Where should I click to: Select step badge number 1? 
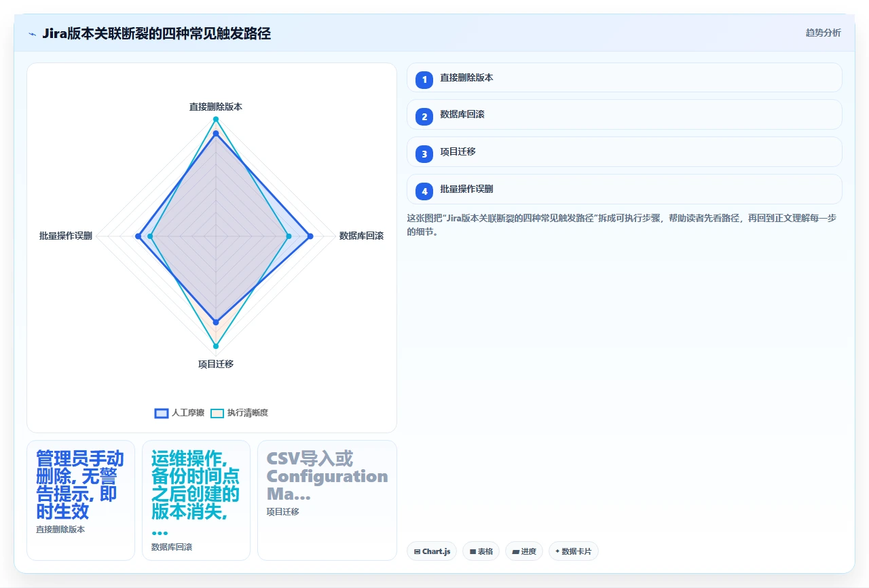point(424,79)
